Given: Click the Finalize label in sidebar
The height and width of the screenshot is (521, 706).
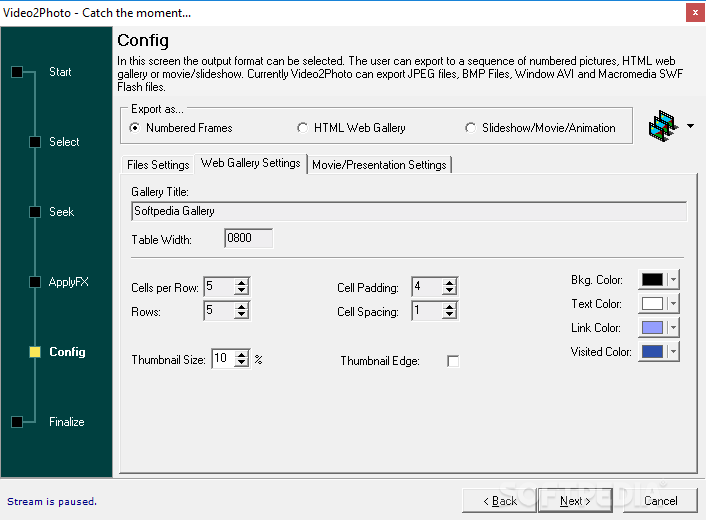Looking at the screenshot, I should [x=67, y=422].
